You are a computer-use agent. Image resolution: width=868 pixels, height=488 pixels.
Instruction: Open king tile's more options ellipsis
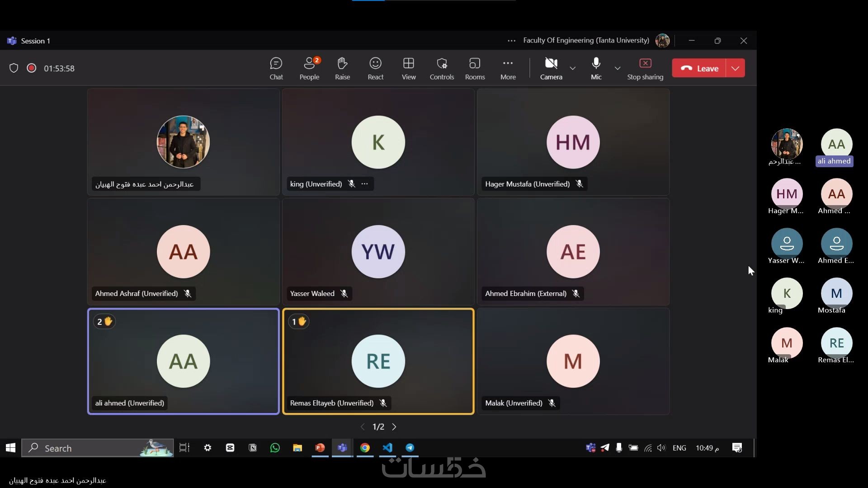365,184
